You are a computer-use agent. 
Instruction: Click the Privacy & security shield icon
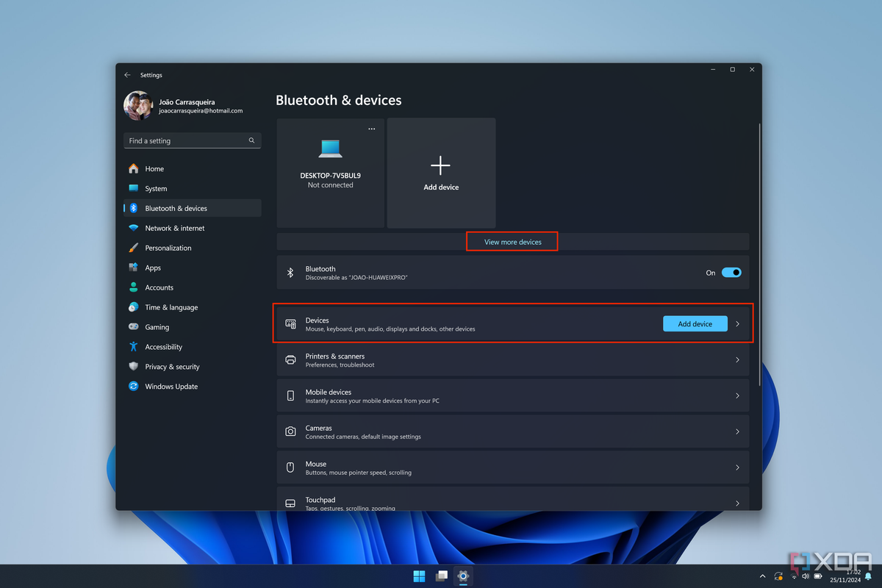click(133, 366)
